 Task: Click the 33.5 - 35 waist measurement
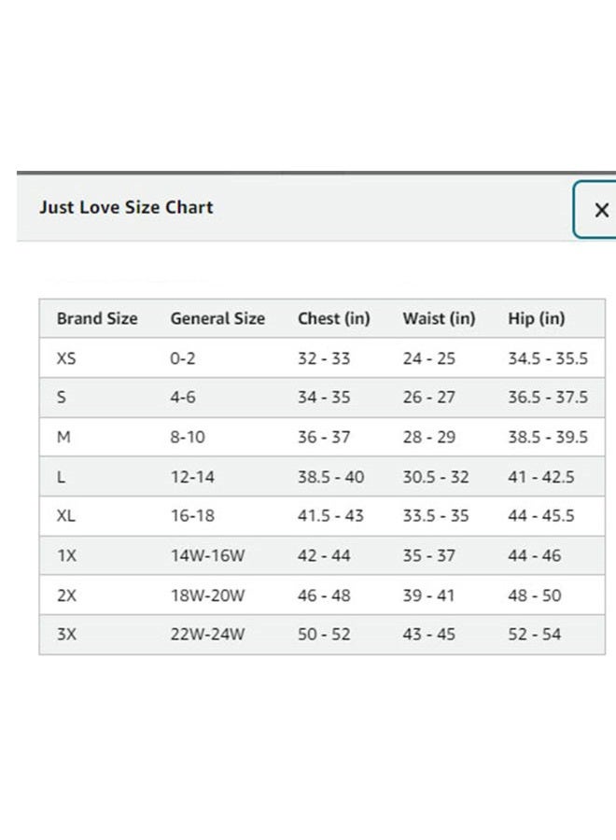tap(435, 516)
